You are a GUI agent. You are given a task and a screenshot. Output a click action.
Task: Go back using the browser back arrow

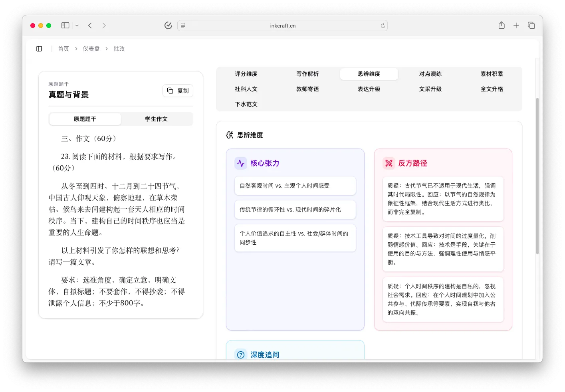pos(90,25)
